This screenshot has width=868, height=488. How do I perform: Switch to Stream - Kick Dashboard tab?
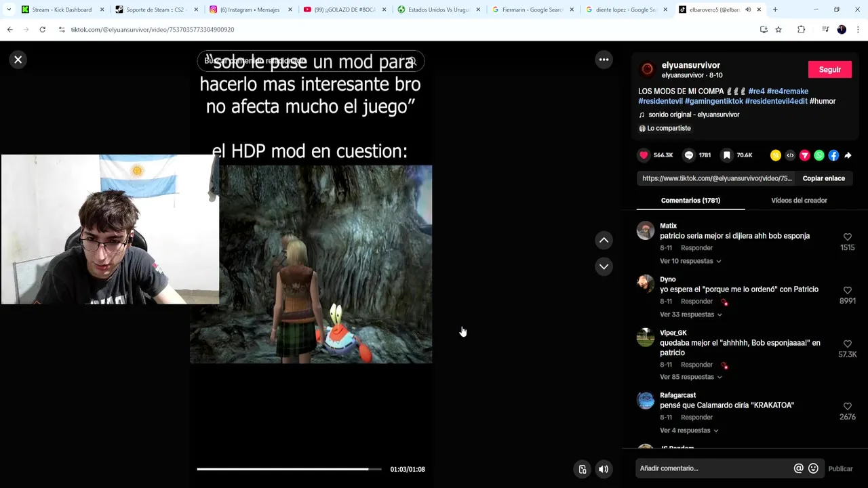62,9
